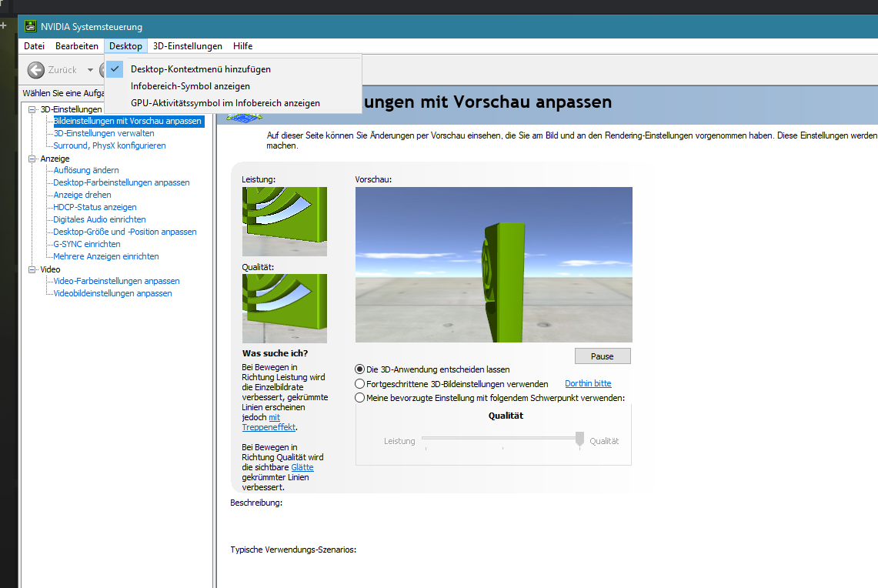Screen dimensions: 878x588
Task: Open Digitales Audio einrichten
Action: click(x=100, y=219)
